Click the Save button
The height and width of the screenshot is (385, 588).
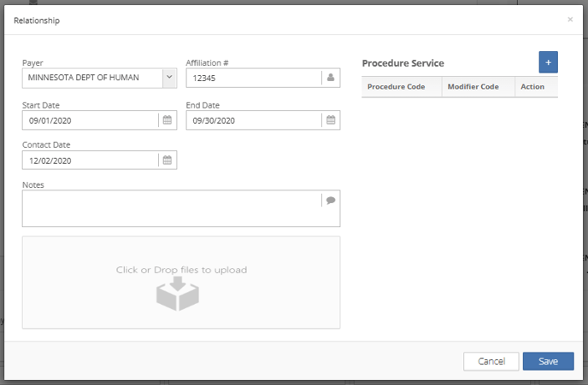(548, 361)
